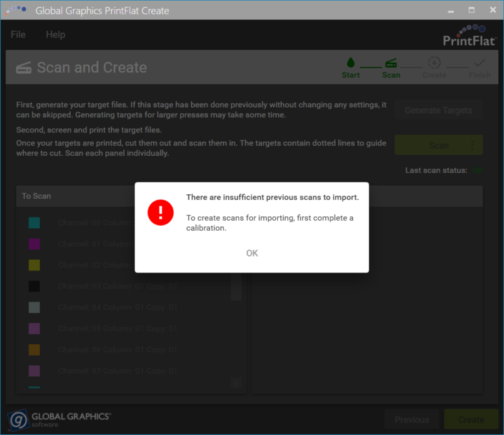The width and height of the screenshot is (504, 435).
Task: Open the File menu
Action: point(18,35)
